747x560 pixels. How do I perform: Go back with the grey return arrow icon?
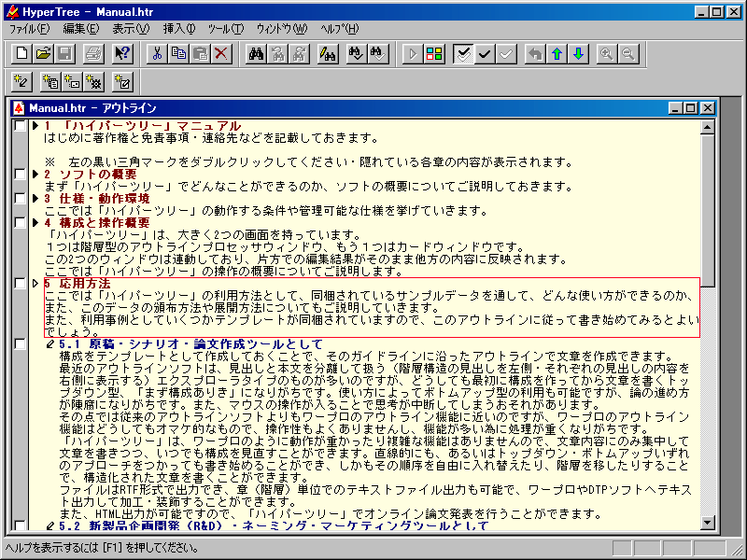535,54
